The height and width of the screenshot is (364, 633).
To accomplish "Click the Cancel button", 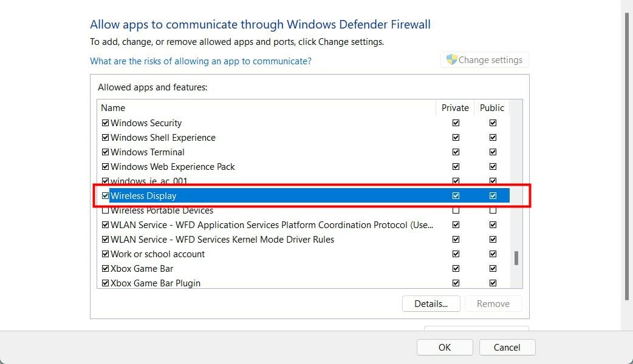I will [x=507, y=348].
